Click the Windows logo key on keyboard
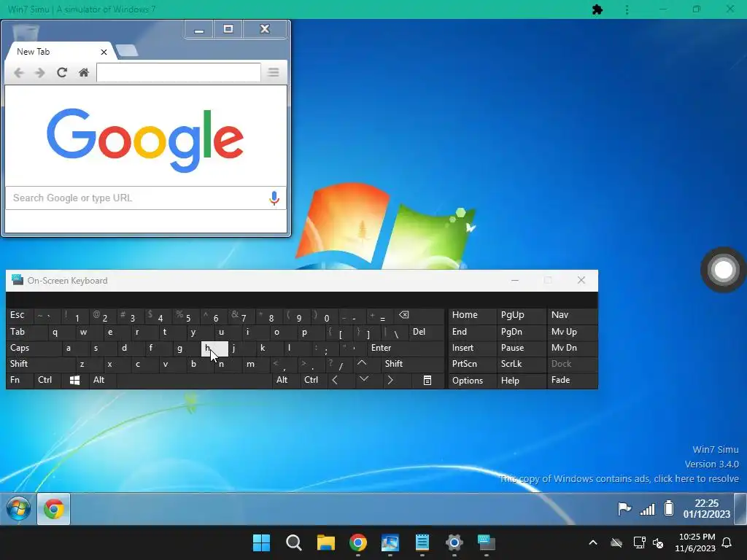The height and width of the screenshot is (560, 747). click(x=75, y=380)
